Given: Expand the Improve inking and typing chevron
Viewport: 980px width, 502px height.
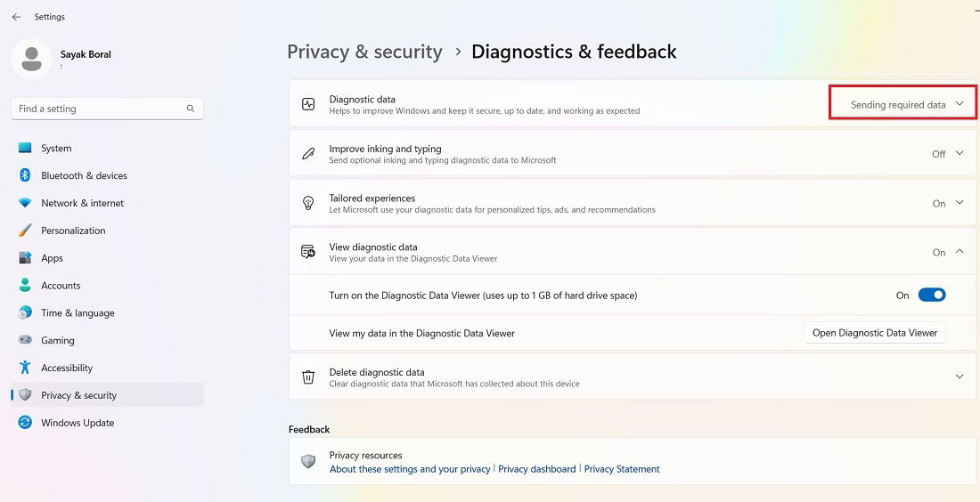Looking at the screenshot, I should tap(960, 154).
